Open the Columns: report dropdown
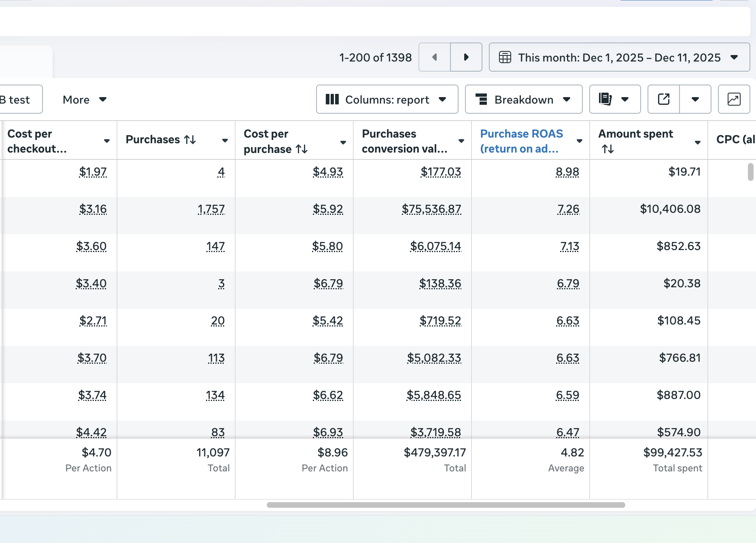 [386, 99]
